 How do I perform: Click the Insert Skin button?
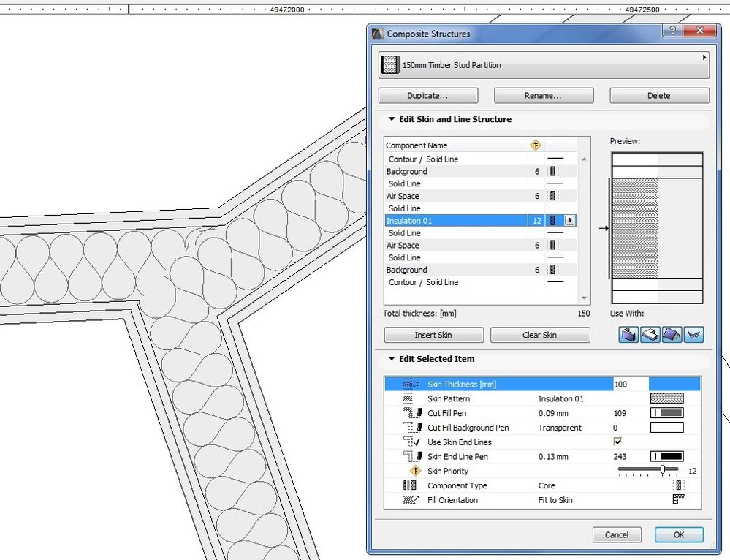tap(433, 335)
